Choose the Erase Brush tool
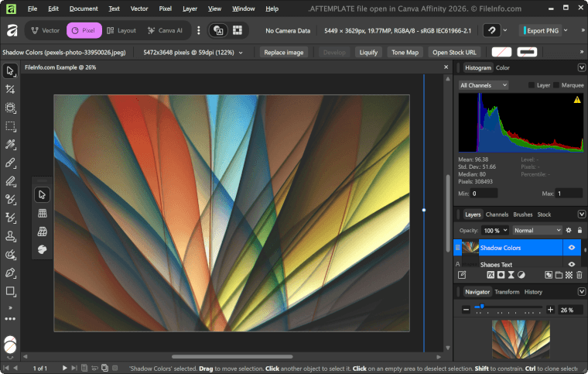Image resolution: width=588 pixels, height=374 pixels. click(10, 181)
